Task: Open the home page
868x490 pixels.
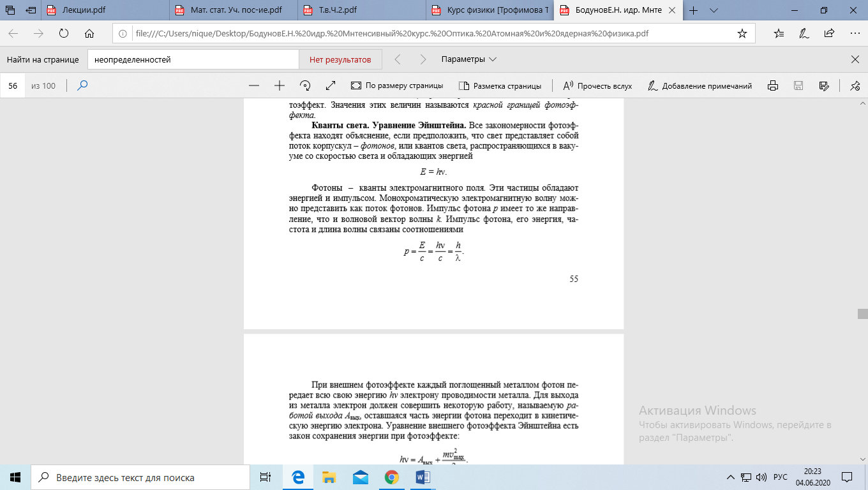Action: tap(89, 34)
